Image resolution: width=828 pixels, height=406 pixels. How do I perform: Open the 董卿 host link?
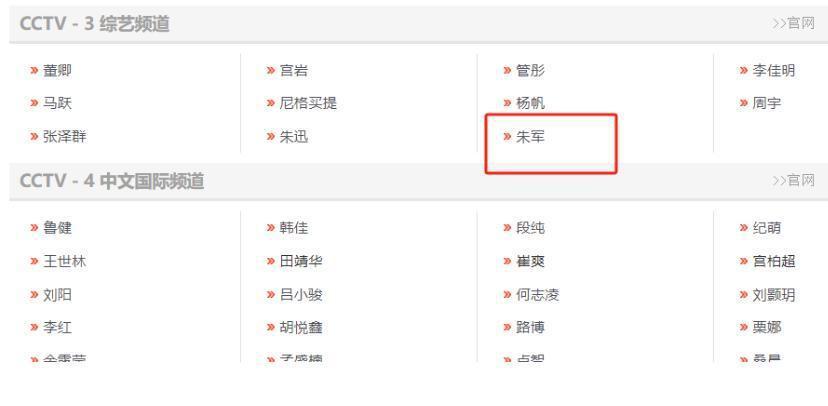[x=57, y=70]
